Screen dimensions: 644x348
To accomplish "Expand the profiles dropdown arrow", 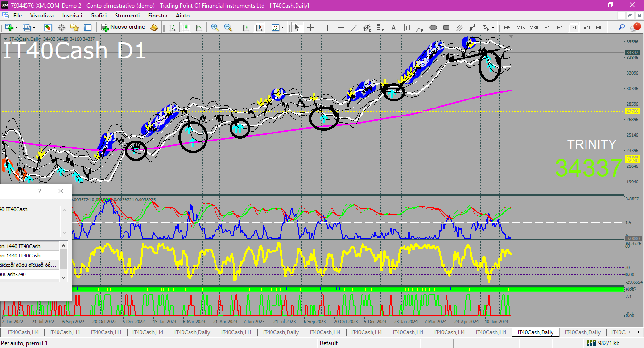I will point(34,27).
